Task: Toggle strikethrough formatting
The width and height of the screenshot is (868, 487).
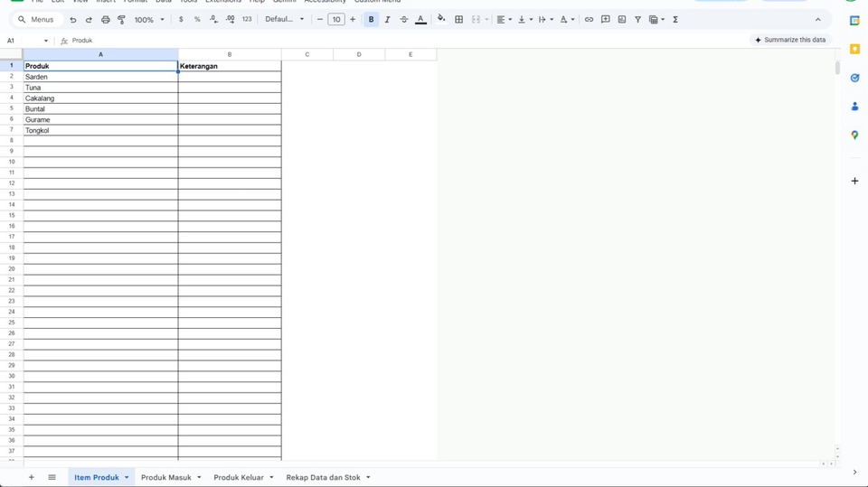Action: click(x=403, y=20)
